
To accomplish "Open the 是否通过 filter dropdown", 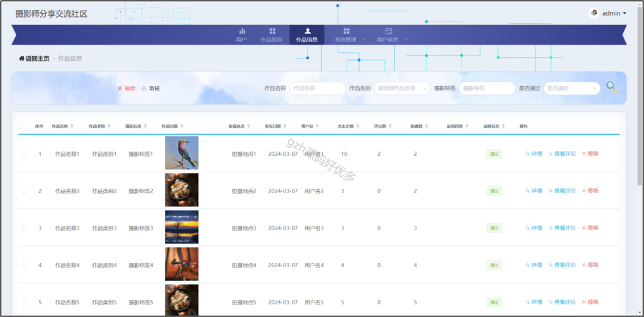I will click(572, 88).
